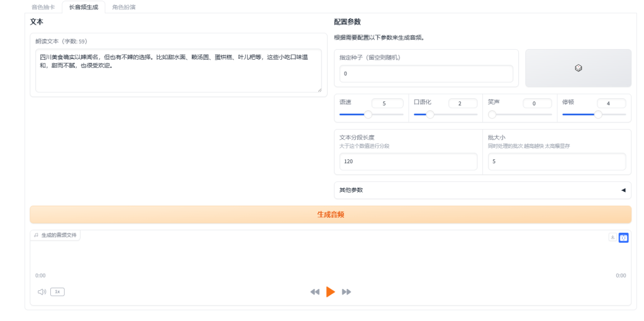This screenshot has height=321, width=644.
Task: Click the text area resize handle
Action: [319, 89]
